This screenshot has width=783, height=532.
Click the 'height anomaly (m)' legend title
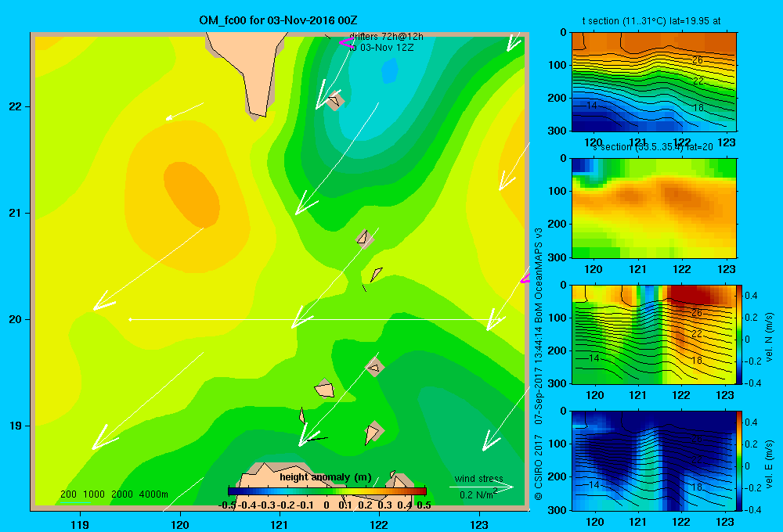click(326, 477)
